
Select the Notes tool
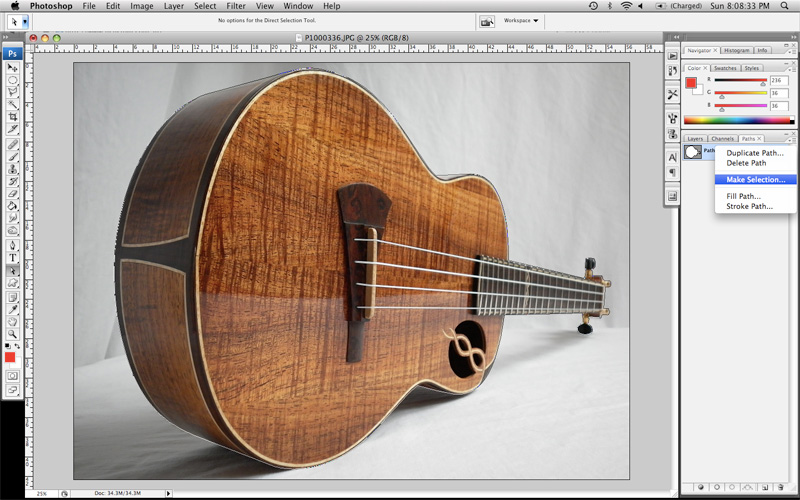coord(13,297)
